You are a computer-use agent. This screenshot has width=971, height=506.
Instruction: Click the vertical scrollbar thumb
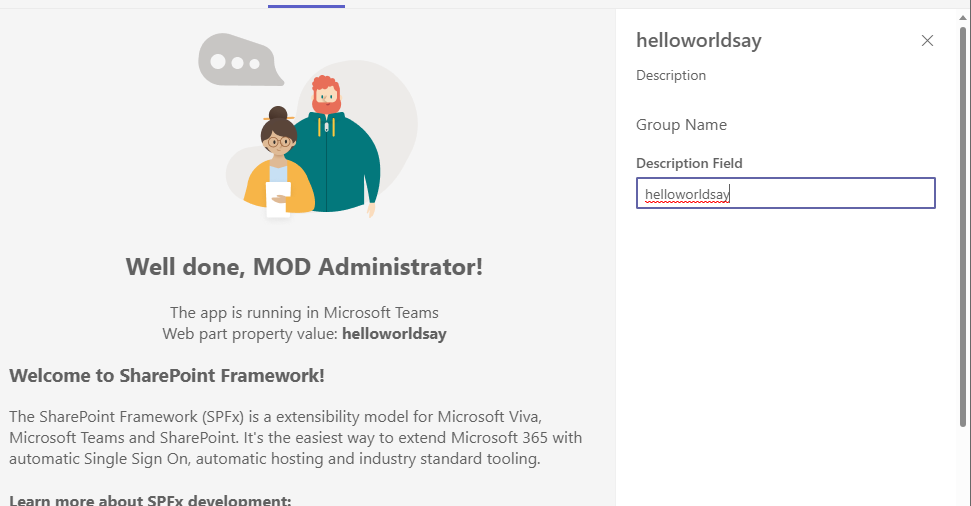coord(963,226)
